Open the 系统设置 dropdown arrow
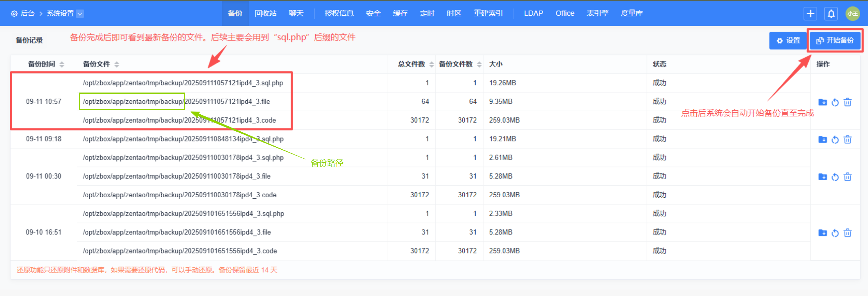This screenshot has height=296, width=868. pos(80,14)
